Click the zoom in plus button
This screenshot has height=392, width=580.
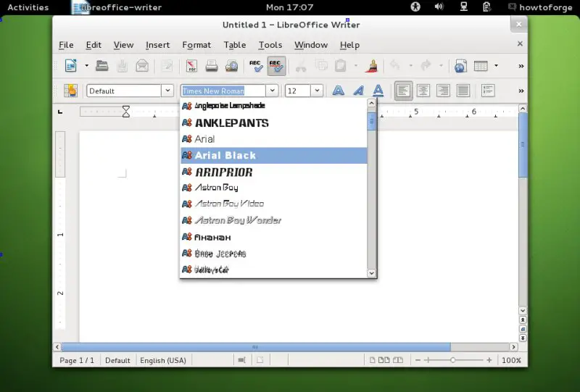489,360
